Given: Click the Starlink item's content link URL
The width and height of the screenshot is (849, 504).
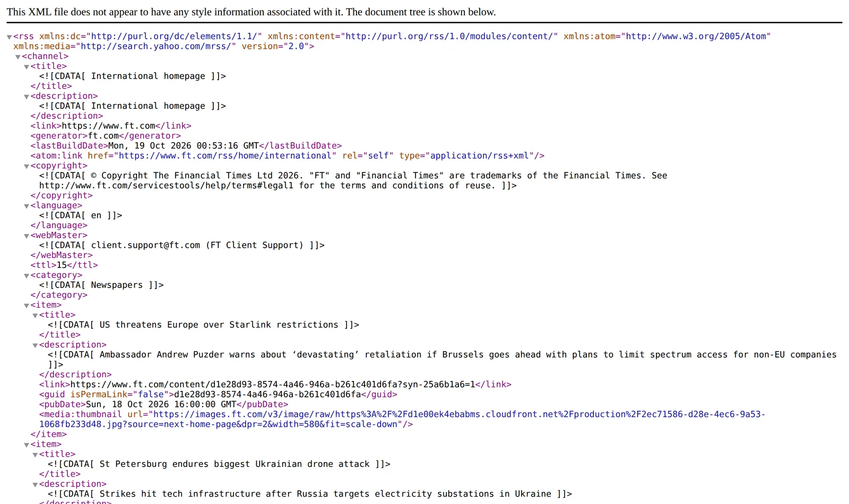Looking at the screenshot, I should point(273,384).
